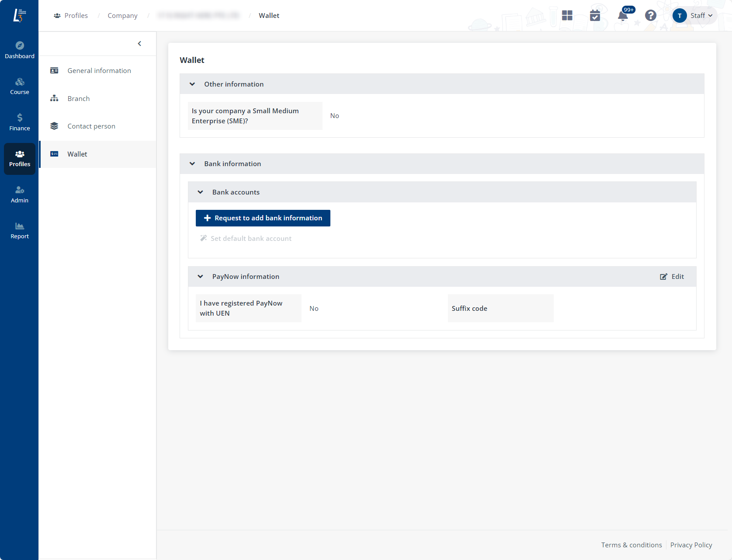Open the Finance section in sidebar
732x560 pixels.
pos(20,122)
